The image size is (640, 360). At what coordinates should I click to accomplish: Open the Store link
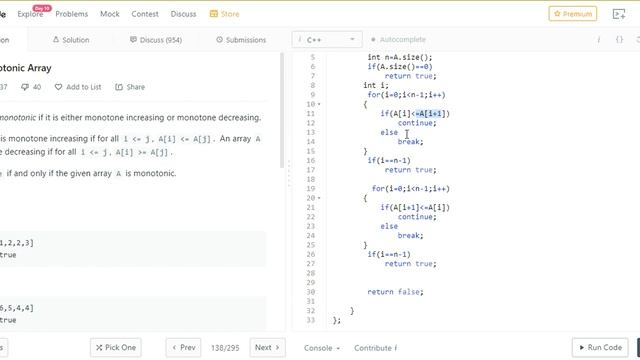click(224, 14)
